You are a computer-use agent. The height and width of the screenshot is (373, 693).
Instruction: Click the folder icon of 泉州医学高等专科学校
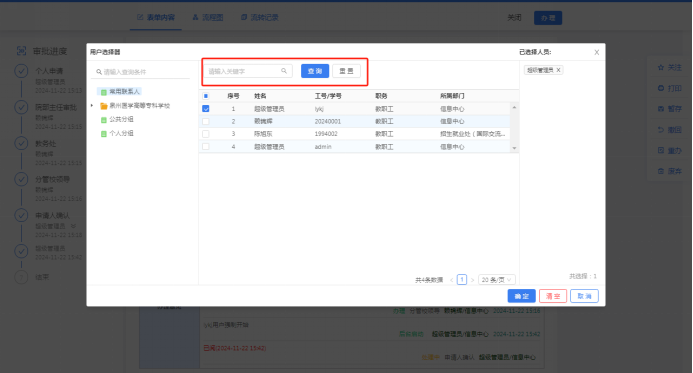(104, 106)
